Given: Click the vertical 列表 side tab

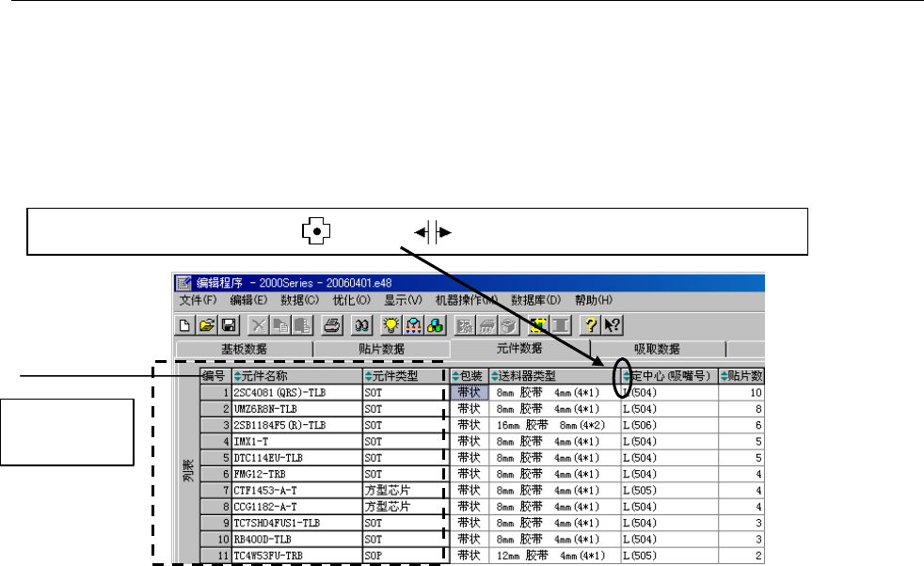Looking at the screenshot, I should coord(188,471).
